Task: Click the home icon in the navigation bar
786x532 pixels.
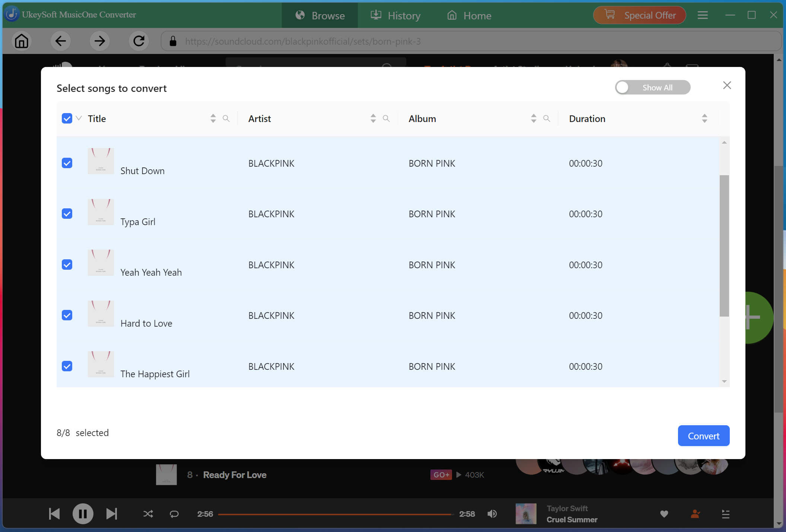Action: point(22,41)
